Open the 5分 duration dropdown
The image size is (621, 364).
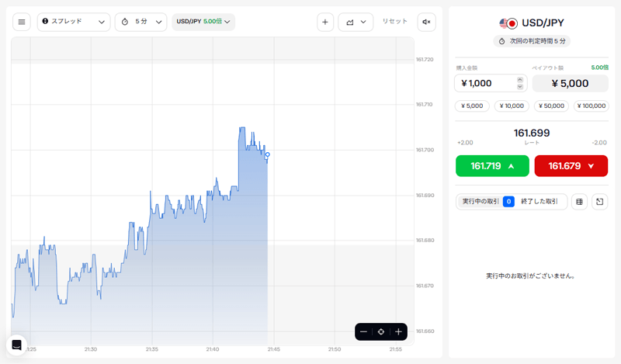[x=141, y=22]
